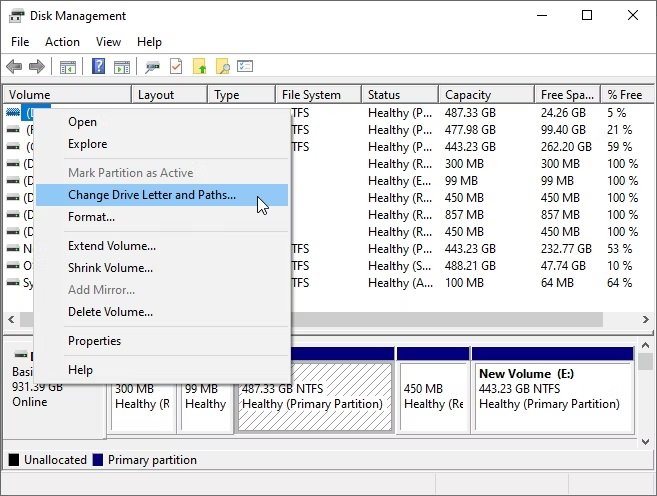Click the magnifier search toolbar icon
The image size is (657, 496).
click(x=222, y=67)
